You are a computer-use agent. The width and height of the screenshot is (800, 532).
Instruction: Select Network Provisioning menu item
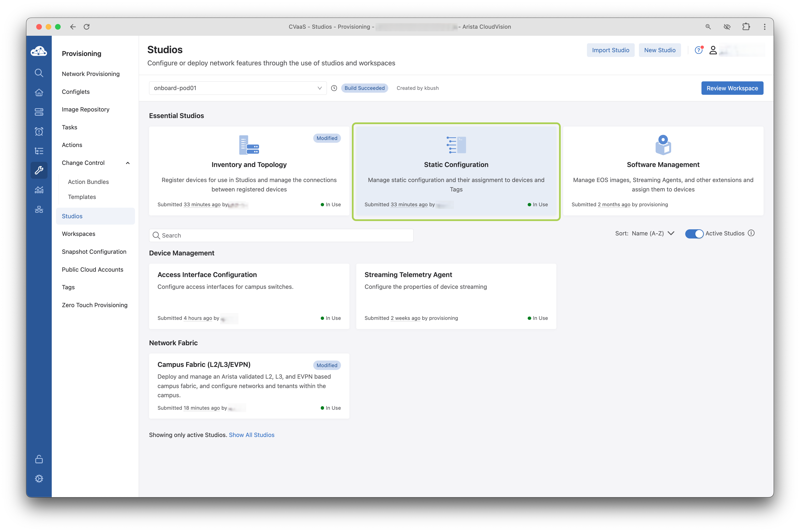click(x=91, y=74)
